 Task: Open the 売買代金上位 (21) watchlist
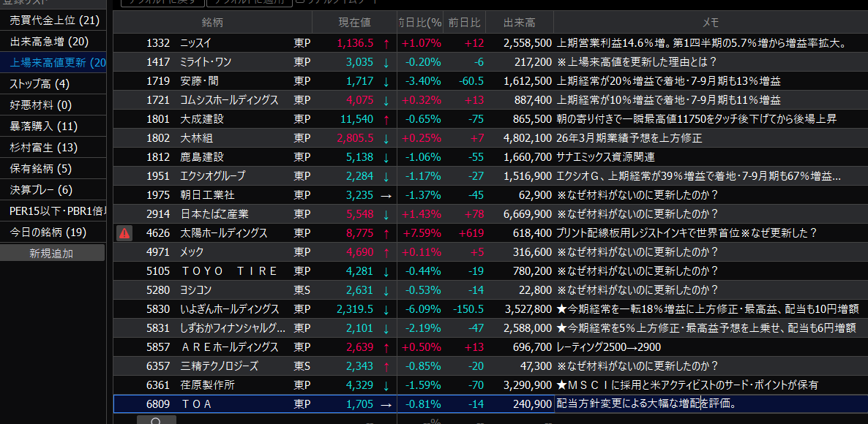53,20
